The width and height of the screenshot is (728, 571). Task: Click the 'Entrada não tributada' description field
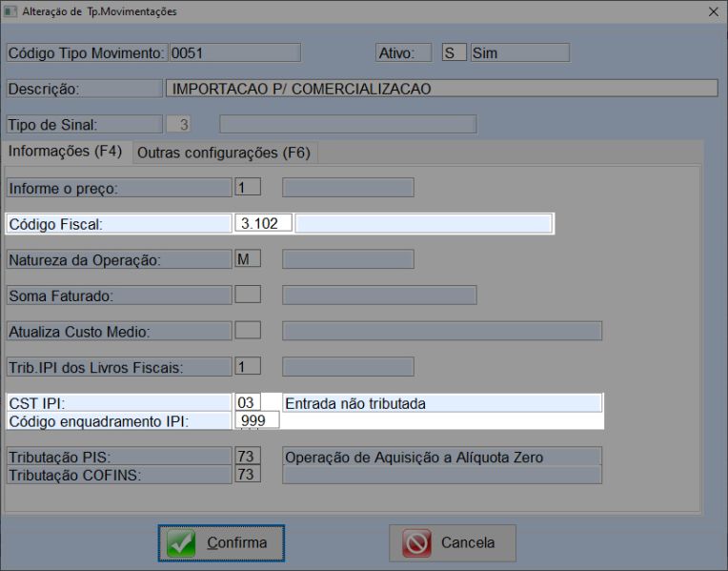pyautogui.click(x=442, y=403)
